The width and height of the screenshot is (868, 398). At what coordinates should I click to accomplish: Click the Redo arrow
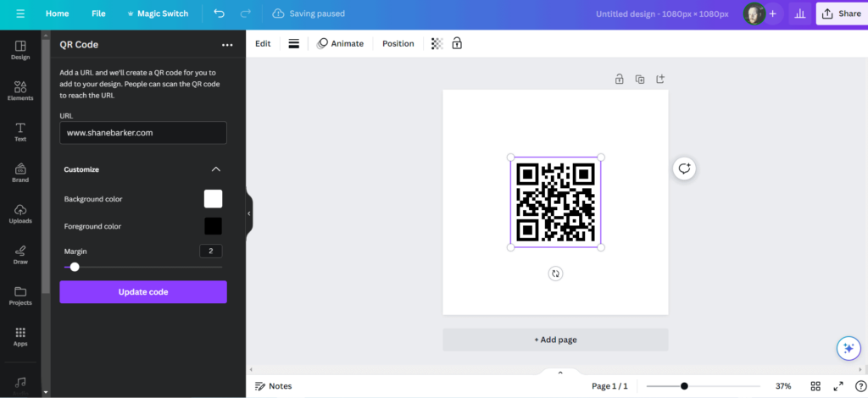246,14
